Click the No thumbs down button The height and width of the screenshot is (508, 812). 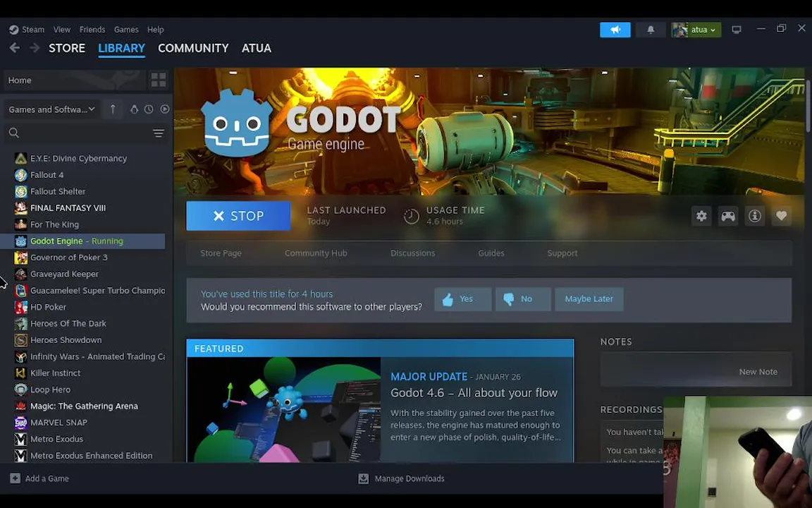[523, 299]
